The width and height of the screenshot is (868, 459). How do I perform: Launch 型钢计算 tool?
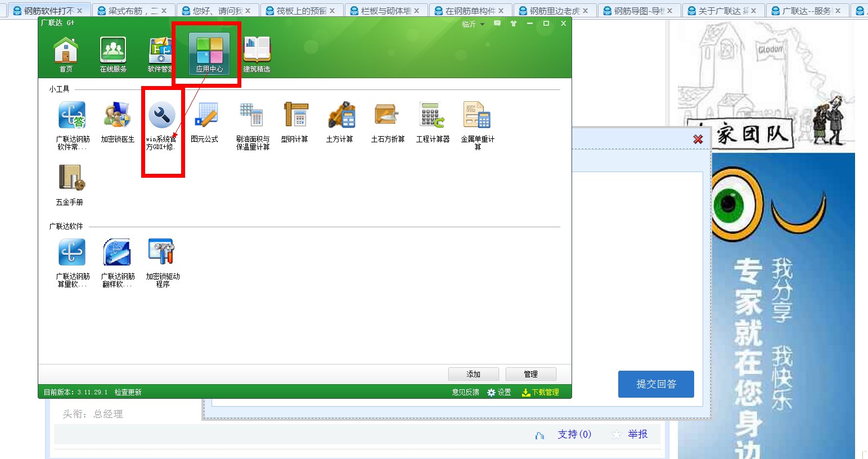[295, 123]
